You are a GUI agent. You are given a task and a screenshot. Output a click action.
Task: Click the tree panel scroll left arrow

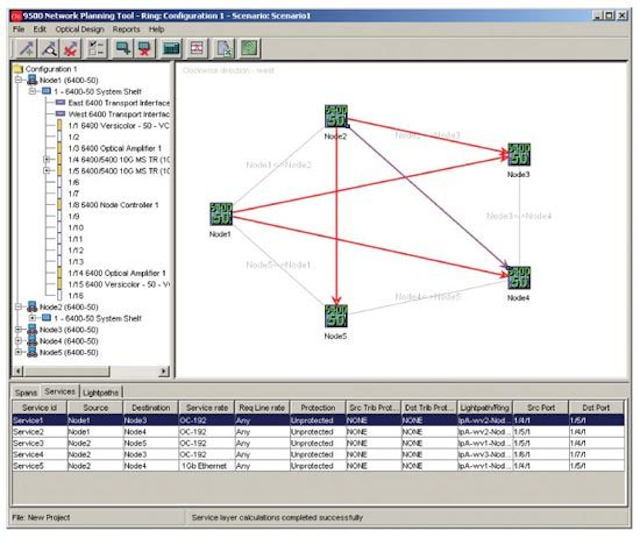point(18,371)
